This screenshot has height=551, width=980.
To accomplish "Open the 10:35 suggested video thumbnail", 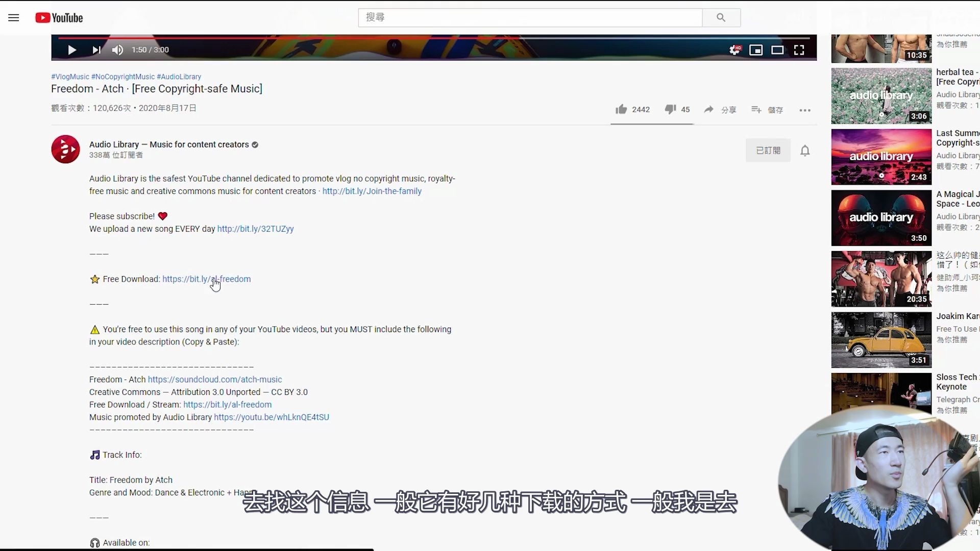I will coord(881,49).
